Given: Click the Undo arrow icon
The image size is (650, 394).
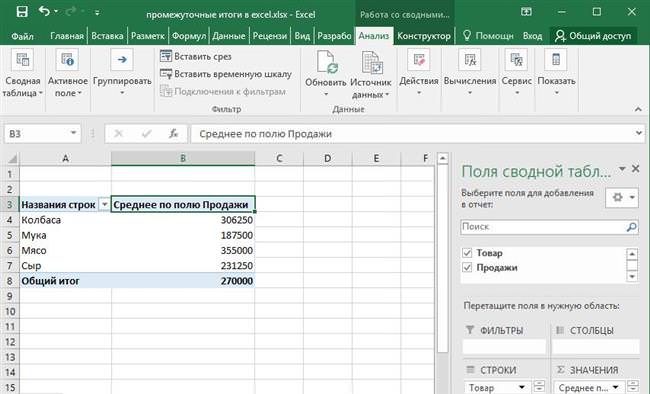Looking at the screenshot, I should 44,11.
